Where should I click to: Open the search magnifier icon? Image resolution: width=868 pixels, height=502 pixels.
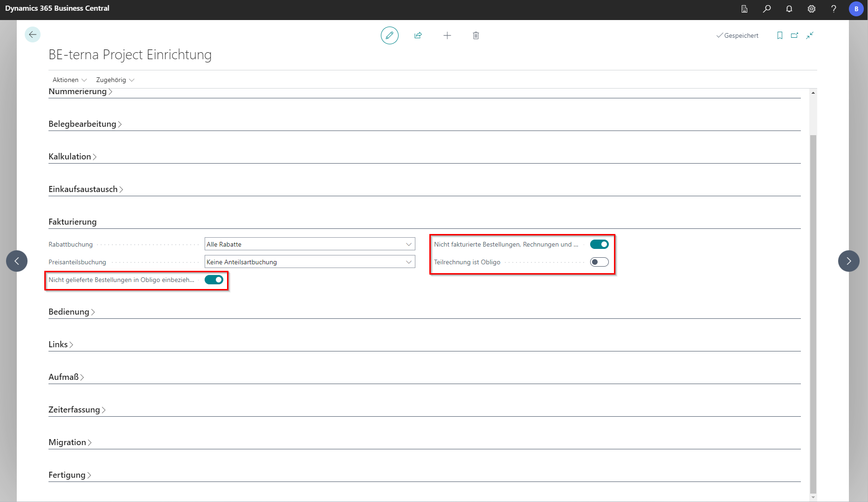(766, 9)
